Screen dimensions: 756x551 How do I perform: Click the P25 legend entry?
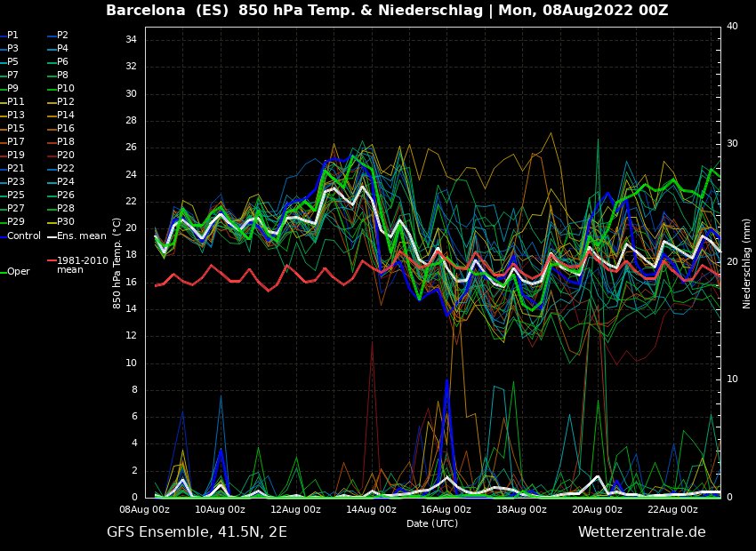click(12, 195)
